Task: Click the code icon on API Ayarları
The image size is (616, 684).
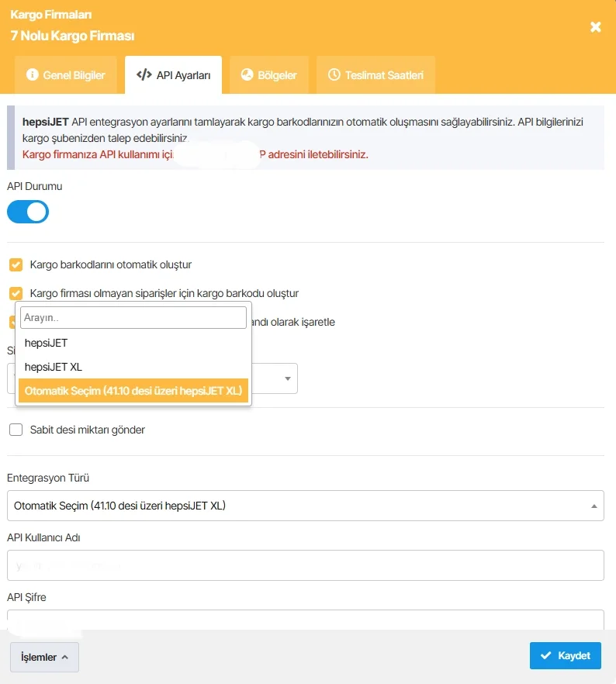Action: click(144, 74)
